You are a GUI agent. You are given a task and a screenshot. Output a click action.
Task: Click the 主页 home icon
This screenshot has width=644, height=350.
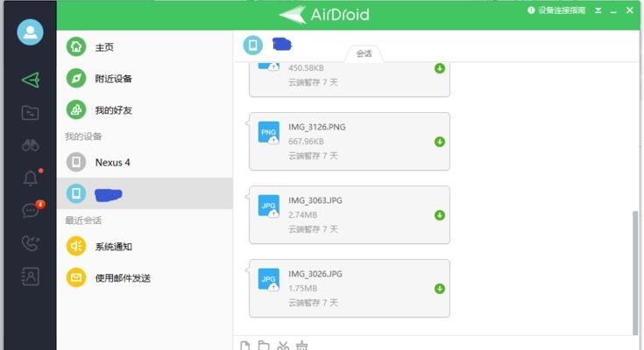click(76, 46)
